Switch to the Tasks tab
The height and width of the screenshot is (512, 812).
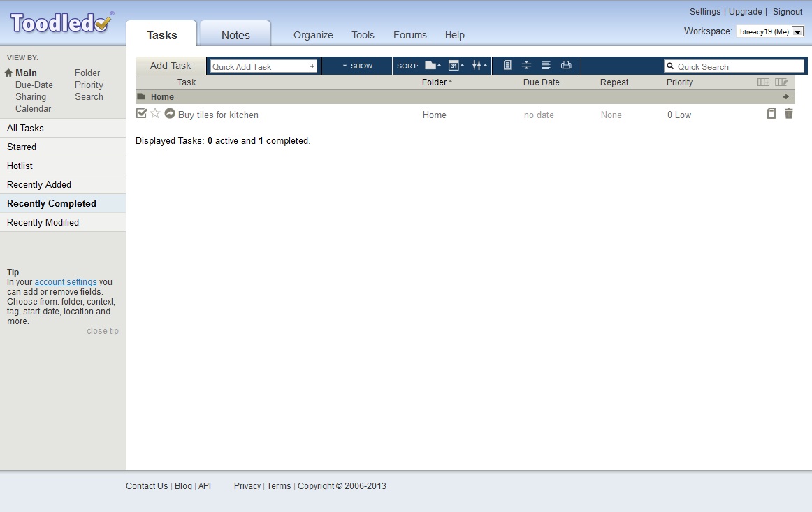click(161, 34)
